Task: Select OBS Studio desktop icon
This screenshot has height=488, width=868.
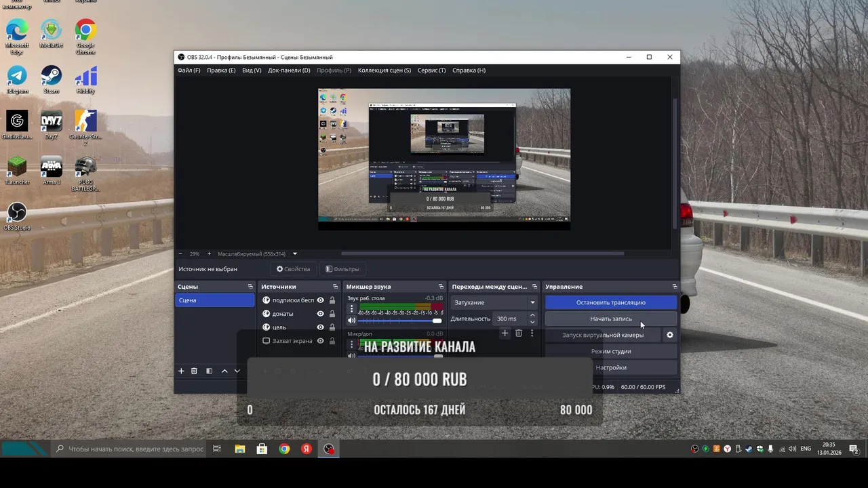Action: coord(17,216)
